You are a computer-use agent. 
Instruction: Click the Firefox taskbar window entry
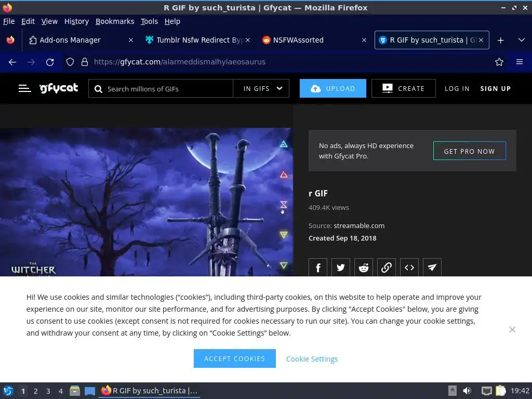coord(149,391)
